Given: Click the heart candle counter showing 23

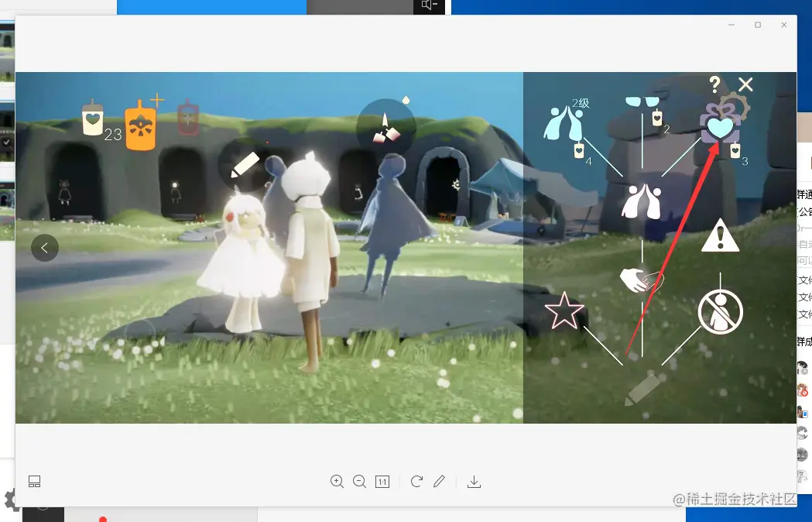Looking at the screenshot, I should [101, 120].
